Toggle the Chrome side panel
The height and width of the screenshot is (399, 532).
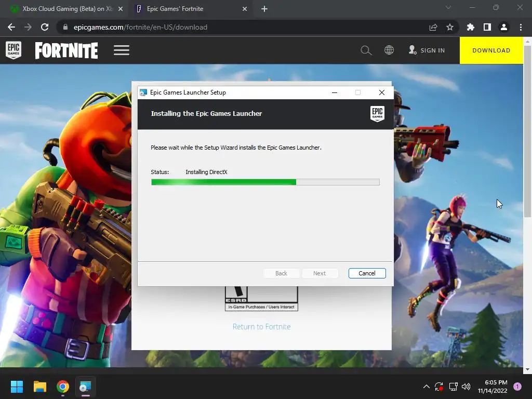(487, 27)
